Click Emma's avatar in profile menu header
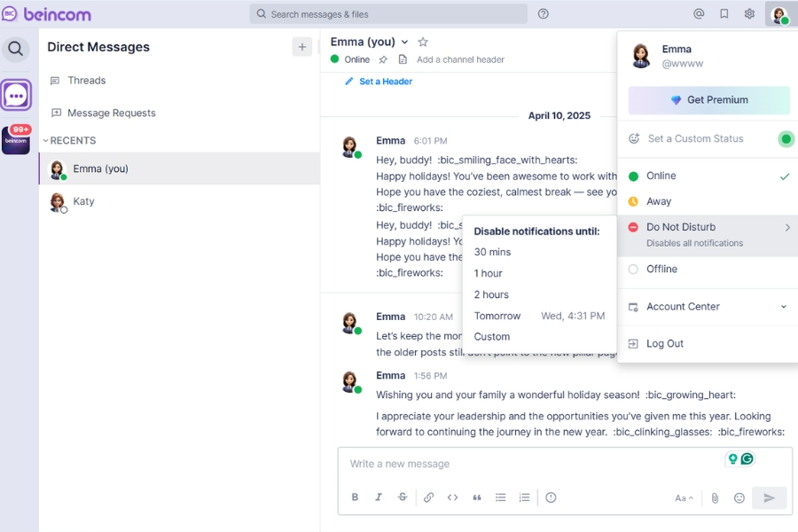Viewport: 798px width, 532px height. (x=641, y=56)
